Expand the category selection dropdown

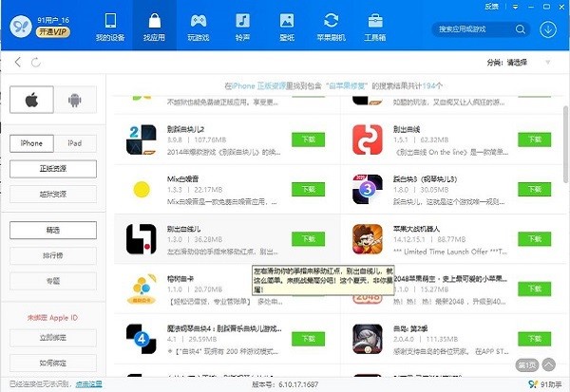[x=547, y=63]
